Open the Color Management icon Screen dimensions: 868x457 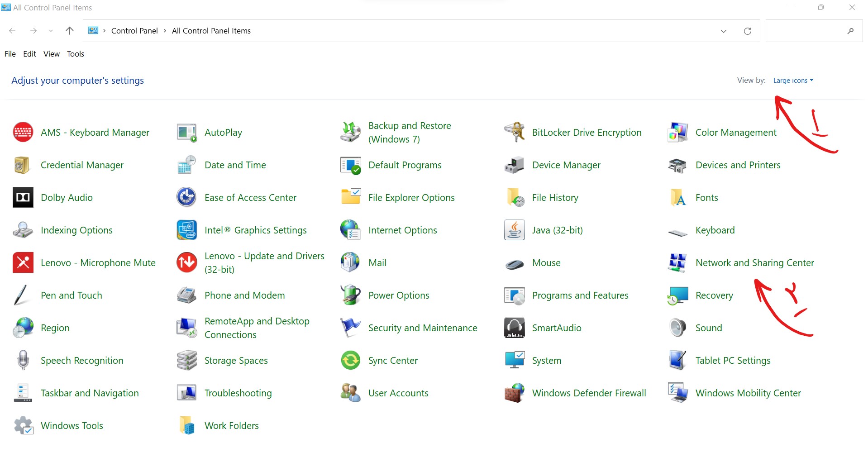click(678, 132)
